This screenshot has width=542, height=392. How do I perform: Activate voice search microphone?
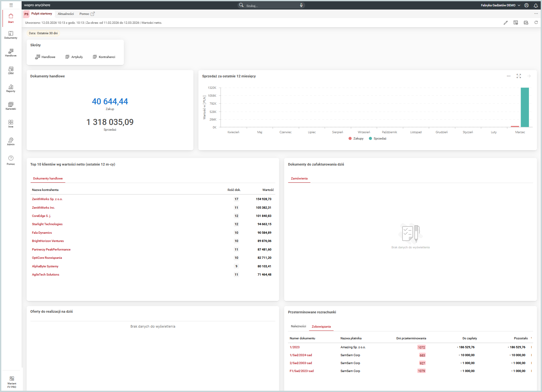click(301, 5)
